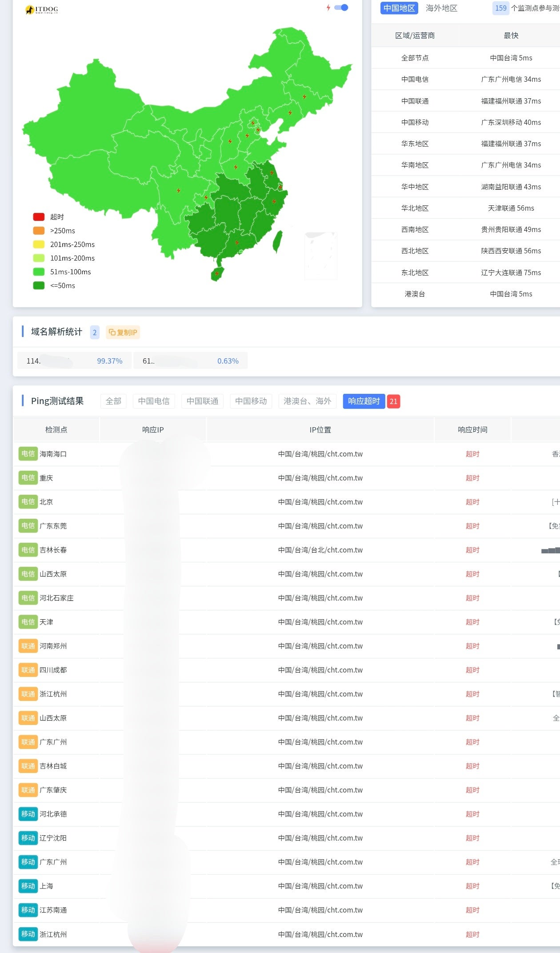
Task: Click the IP位置 column header
Action: pos(320,430)
